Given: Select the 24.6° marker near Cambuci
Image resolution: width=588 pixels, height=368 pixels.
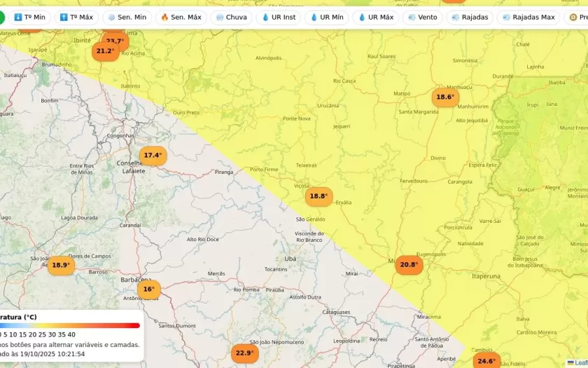Looking at the screenshot, I should point(486,362).
